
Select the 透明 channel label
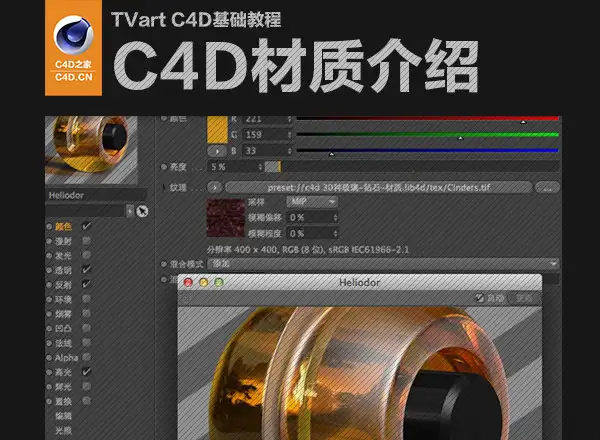coord(63,270)
